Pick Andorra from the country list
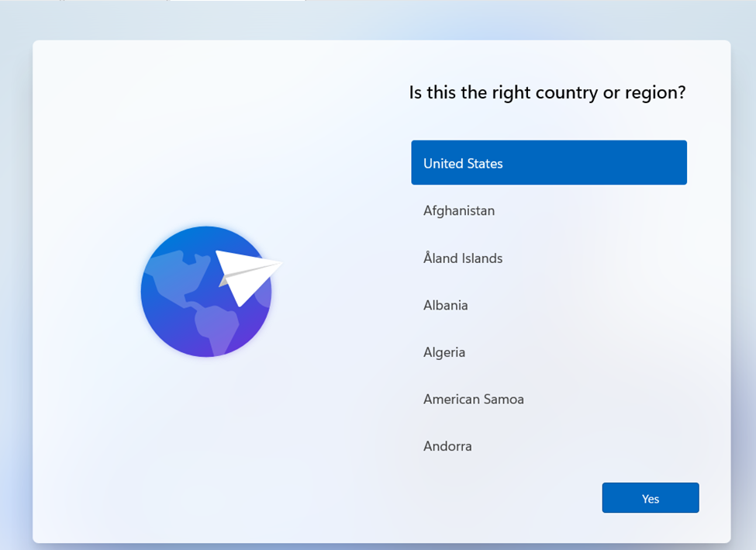The image size is (756, 550). click(447, 446)
